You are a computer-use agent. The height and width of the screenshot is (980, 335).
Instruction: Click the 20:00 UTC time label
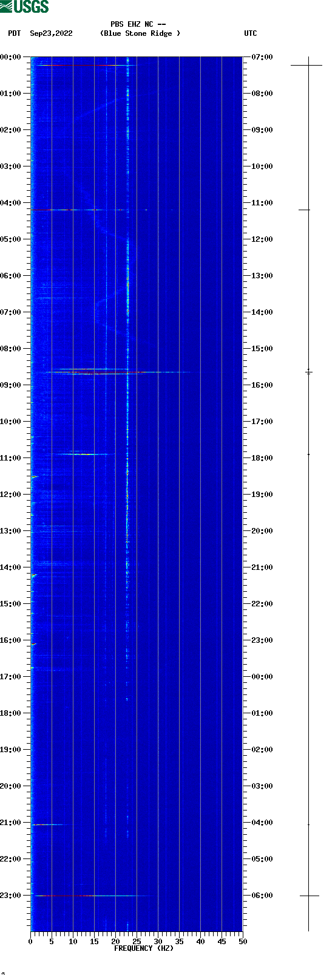[x=262, y=531]
